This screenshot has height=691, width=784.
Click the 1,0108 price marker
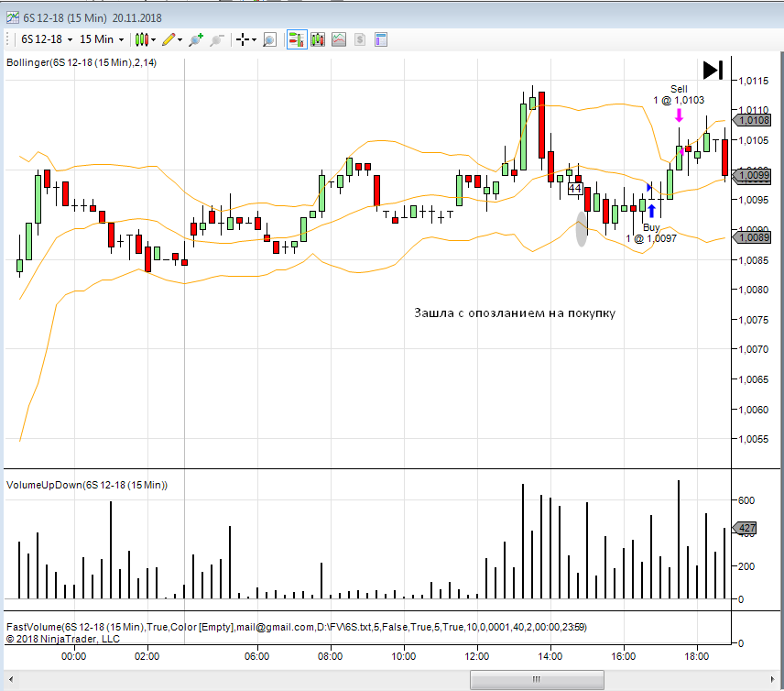(752, 120)
